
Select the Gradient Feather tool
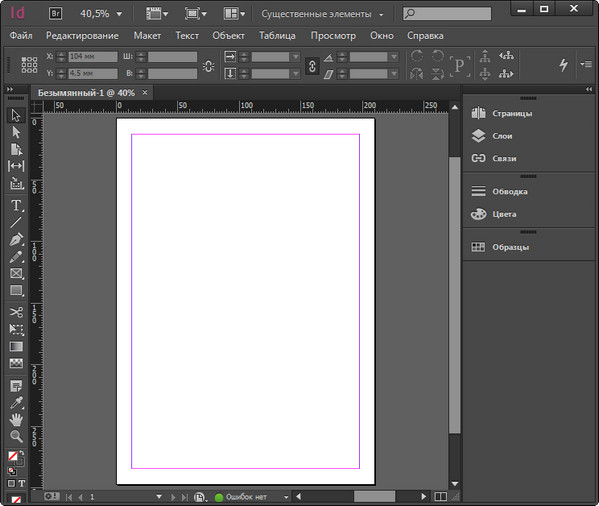(x=16, y=363)
